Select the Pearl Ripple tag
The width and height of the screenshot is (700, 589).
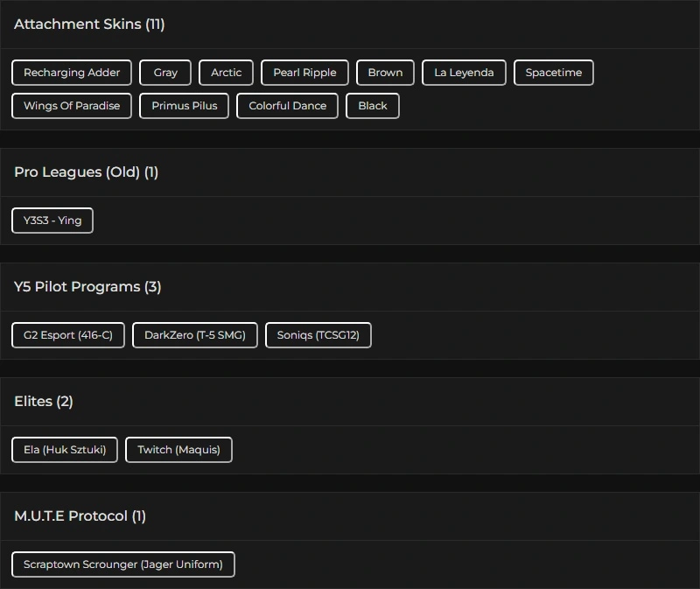coord(304,73)
